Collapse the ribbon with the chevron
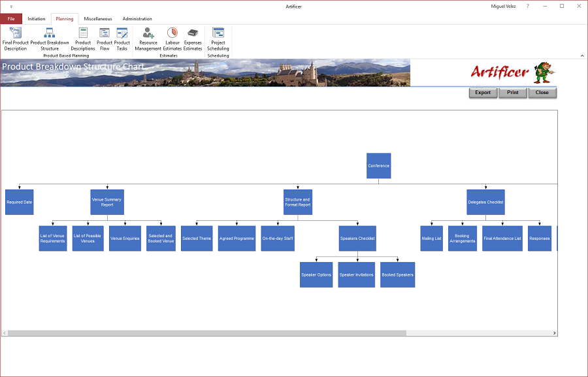588x377 pixels. click(x=582, y=56)
